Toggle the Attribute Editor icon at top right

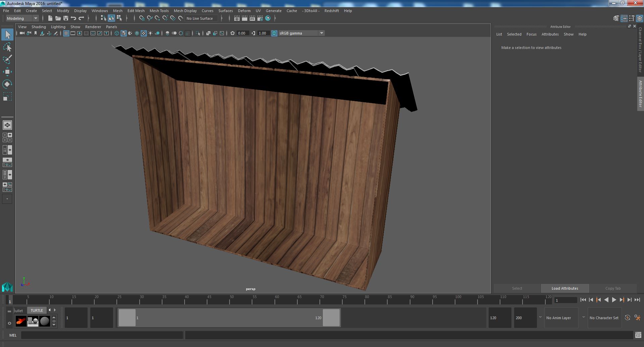pyautogui.click(x=624, y=18)
